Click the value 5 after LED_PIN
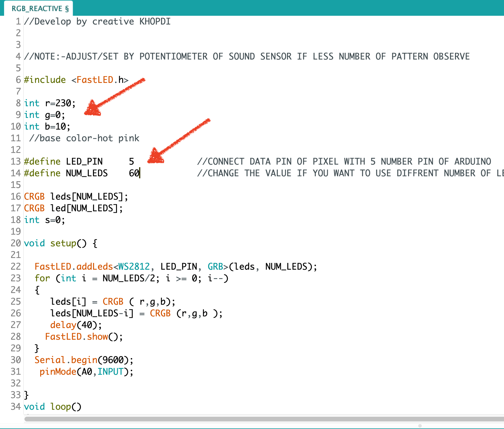 132,162
